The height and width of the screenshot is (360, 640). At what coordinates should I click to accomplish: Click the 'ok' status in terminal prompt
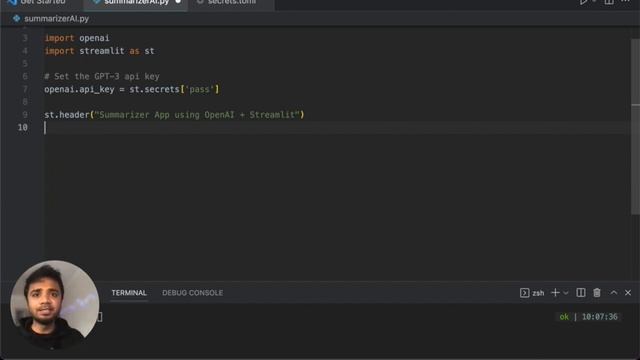point(564,317)
